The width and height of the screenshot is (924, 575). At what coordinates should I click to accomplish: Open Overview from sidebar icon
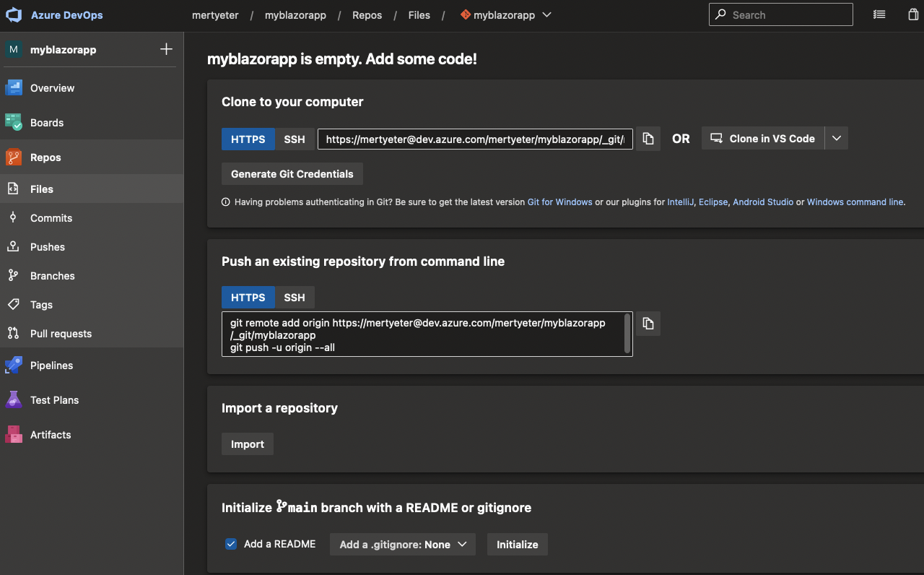(x=14, y=88)
